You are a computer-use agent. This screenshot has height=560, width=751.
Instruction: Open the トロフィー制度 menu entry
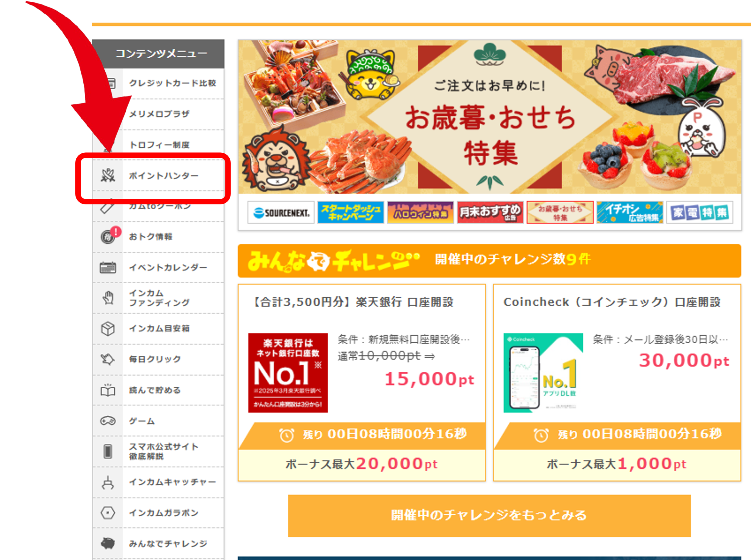(158, 145)
